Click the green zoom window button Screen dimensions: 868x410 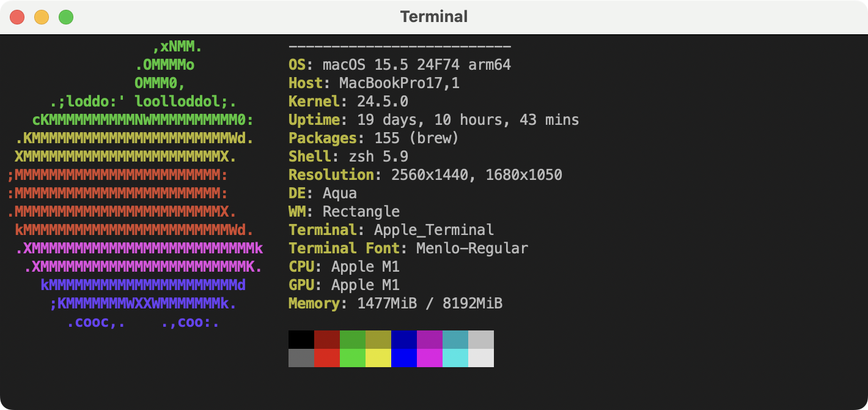pos(66,17)
